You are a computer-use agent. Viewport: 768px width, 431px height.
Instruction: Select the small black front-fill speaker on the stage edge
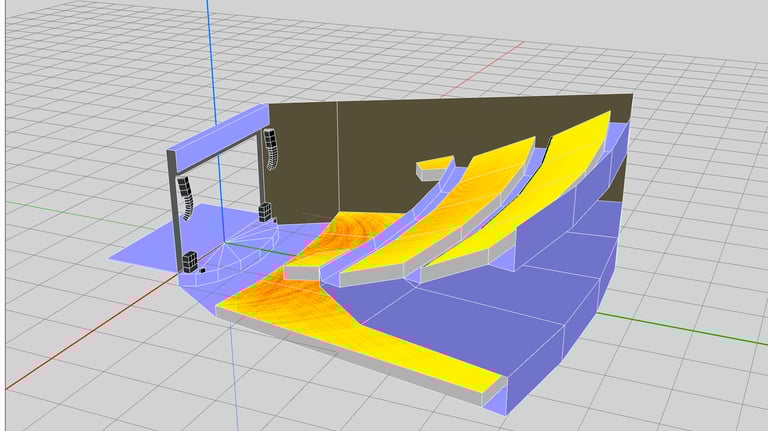tap(202, 270)
